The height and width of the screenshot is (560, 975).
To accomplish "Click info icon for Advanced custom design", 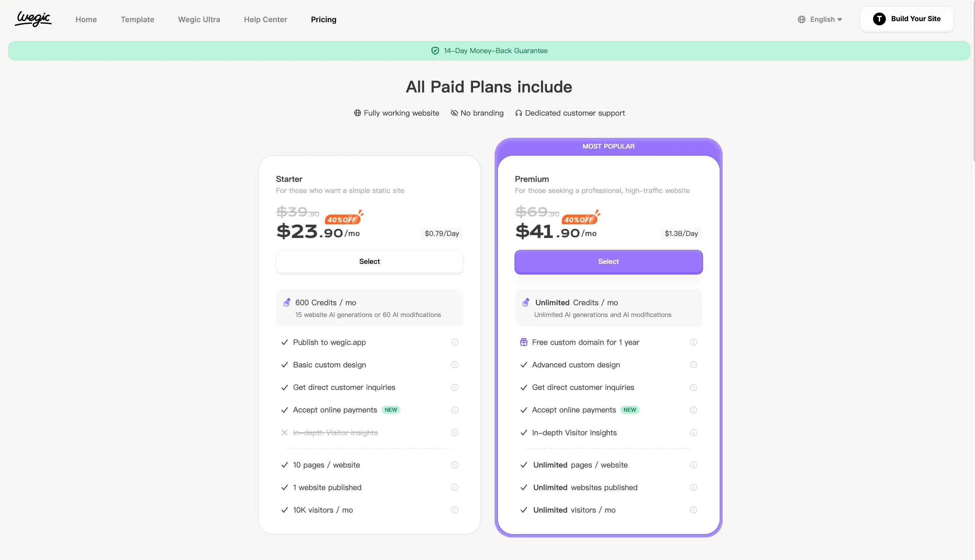I will pos(694,365).
